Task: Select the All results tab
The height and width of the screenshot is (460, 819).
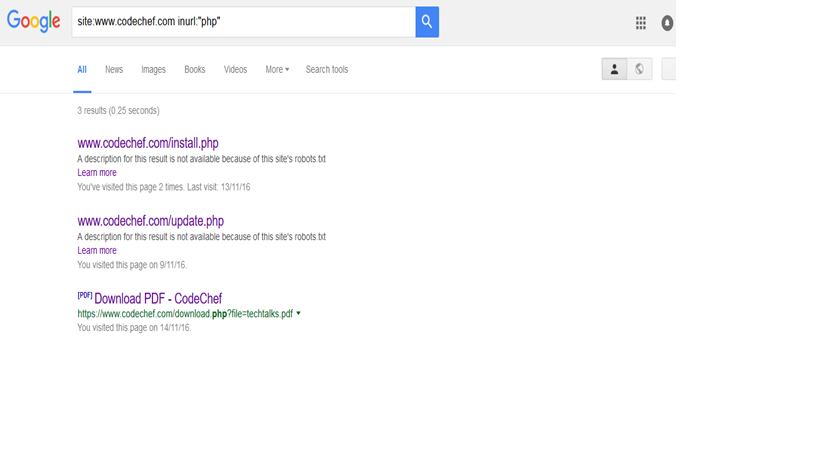Action: tap(82, 69)
